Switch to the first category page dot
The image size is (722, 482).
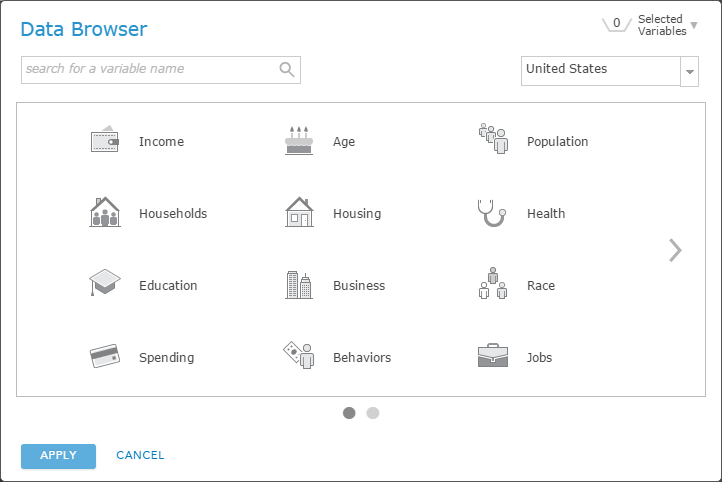(349, 412)
